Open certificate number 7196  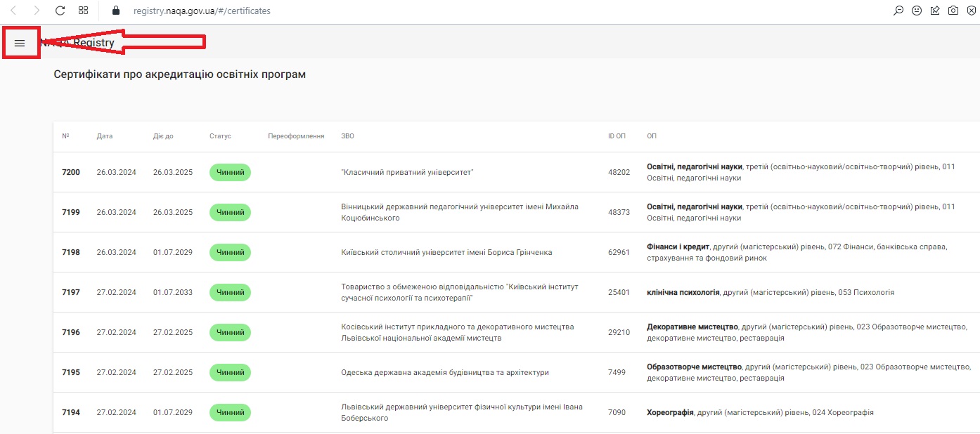tap(71, 332)
